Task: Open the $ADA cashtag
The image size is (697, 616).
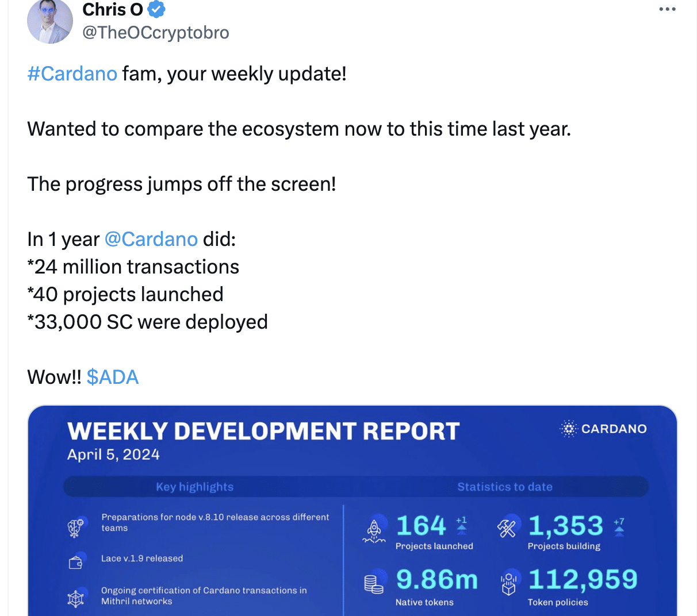Action: point(113,377)
